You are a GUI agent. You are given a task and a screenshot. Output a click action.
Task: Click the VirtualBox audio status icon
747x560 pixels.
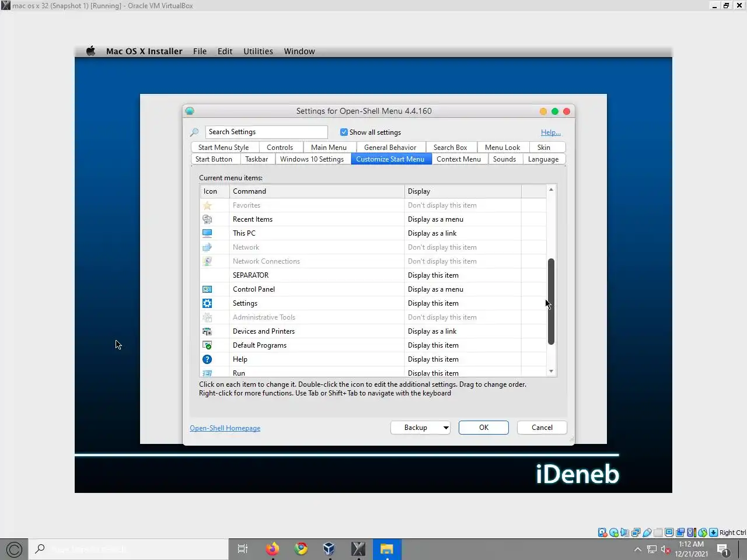tap(625, 533)
